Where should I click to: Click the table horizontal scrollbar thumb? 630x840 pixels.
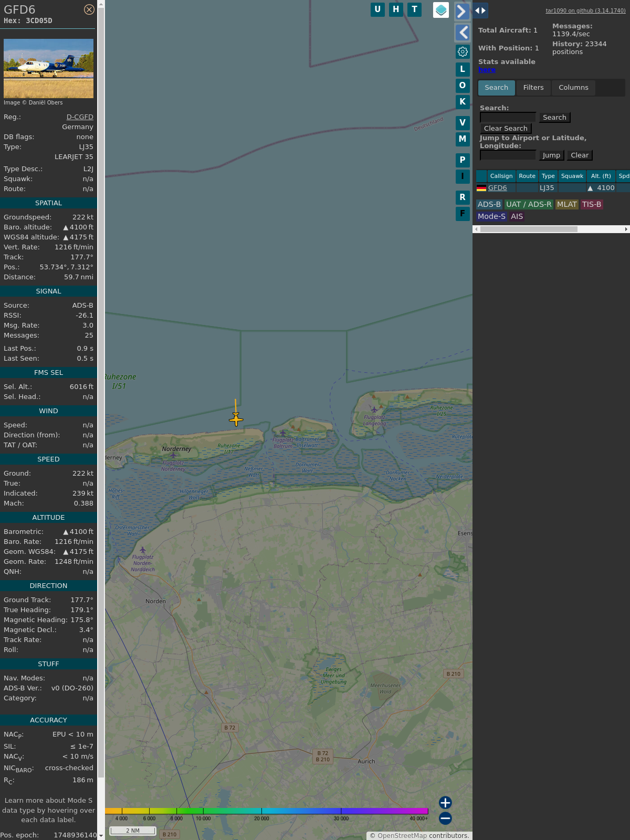[x=529, y=229]
